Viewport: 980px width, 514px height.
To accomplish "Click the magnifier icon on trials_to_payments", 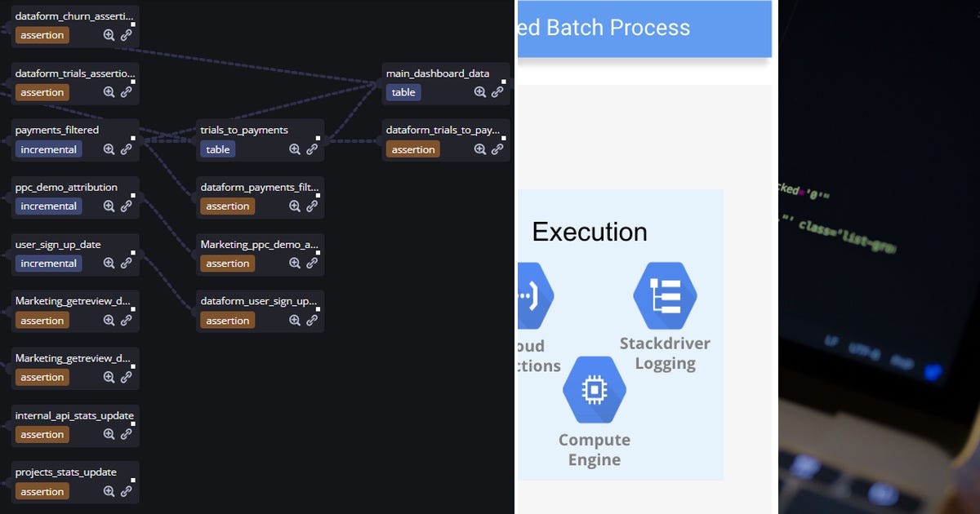I will [x=294, y=148].
